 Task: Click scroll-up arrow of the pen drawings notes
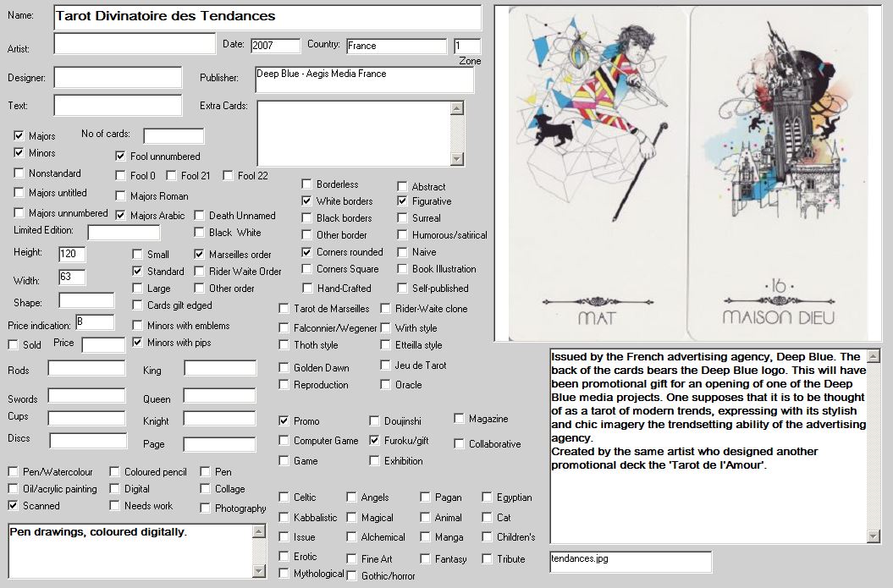point(260,531)
